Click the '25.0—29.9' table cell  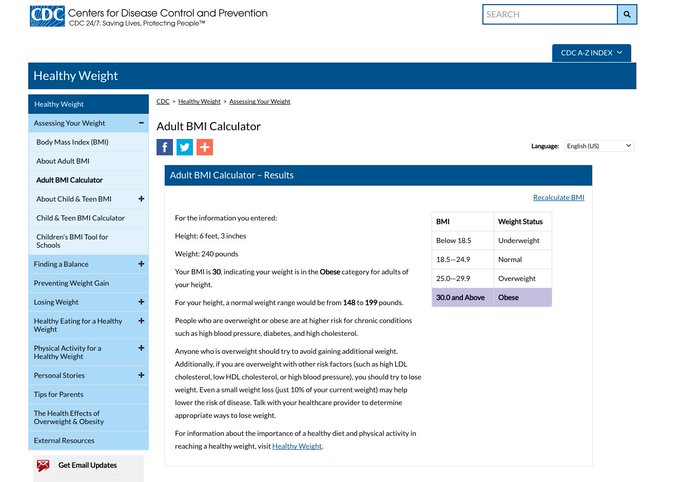[463, 279]
